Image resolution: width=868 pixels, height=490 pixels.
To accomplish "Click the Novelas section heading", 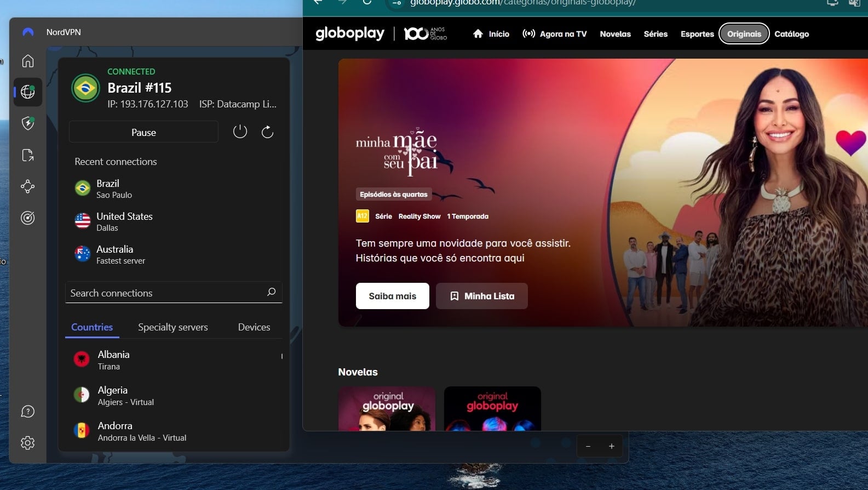I will coord(358,372).
